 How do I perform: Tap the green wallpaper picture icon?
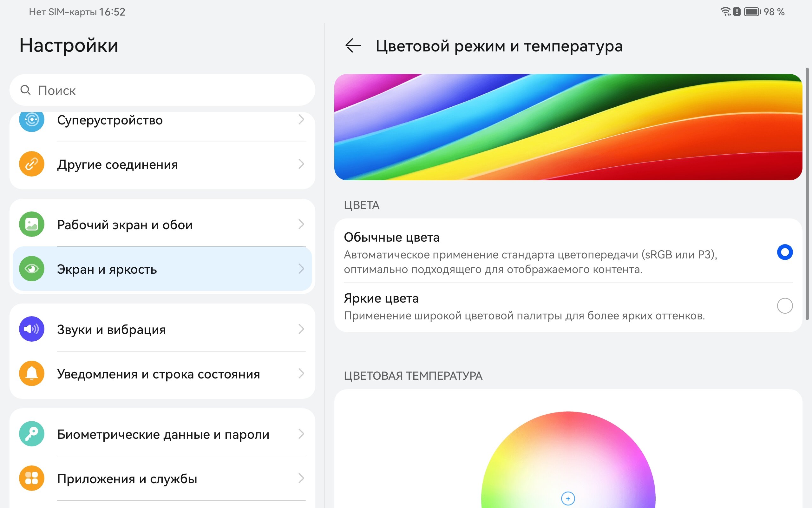[x=31, y=224]
